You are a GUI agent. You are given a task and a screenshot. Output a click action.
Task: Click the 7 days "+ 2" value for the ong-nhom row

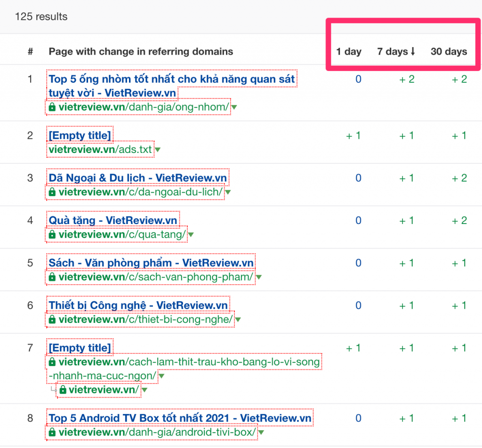[x=407, y=79]
